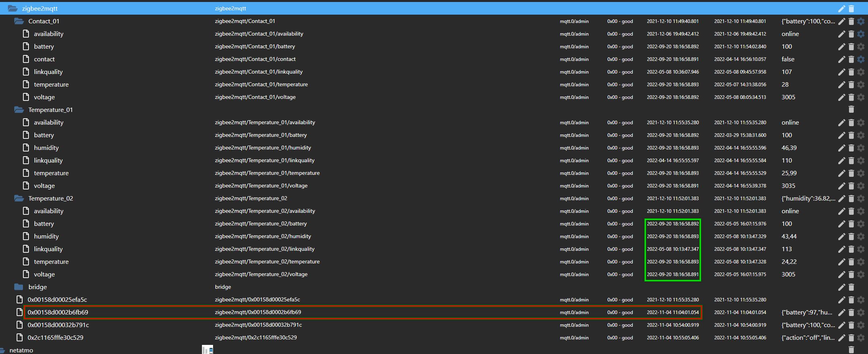Open settings gear for 0x00158d00032b791c
Image resolution: width=868 pixels, height=354 pixels.
861,325
